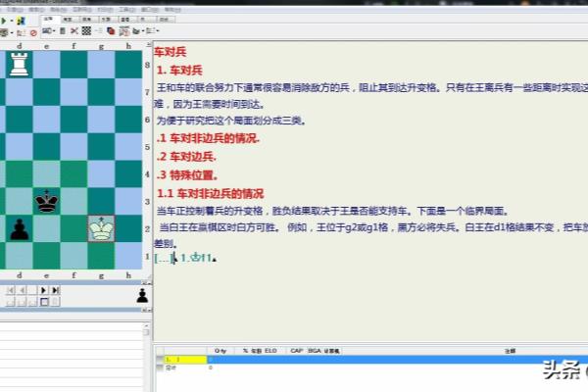Switch to the last tab in the notation tab strip
This screenshot has height=392, width=588.
coord(165,20)
